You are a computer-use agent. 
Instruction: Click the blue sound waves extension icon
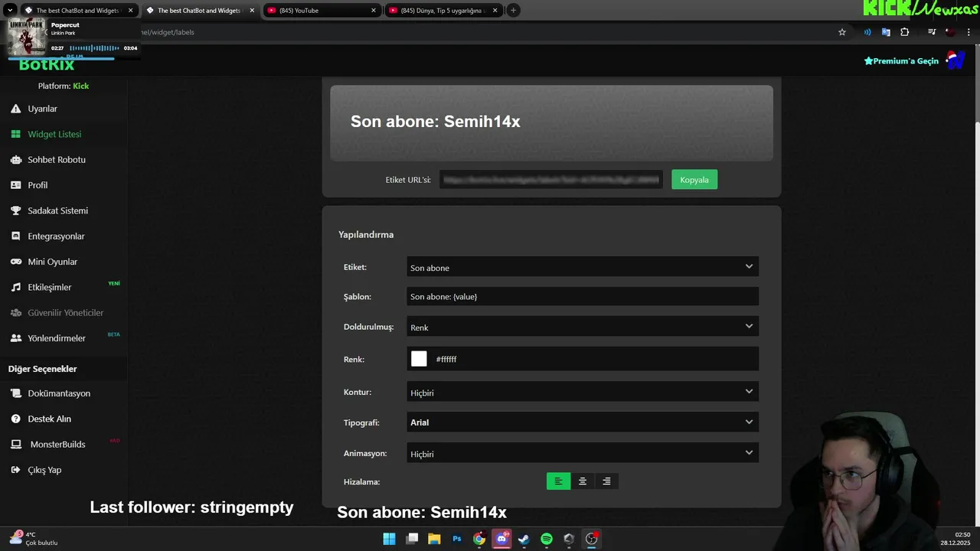867,32
